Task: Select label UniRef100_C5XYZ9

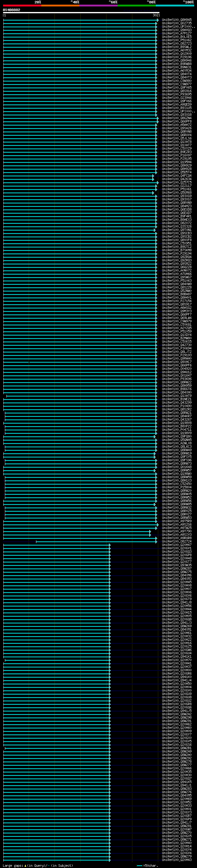Action: (177, 148)
